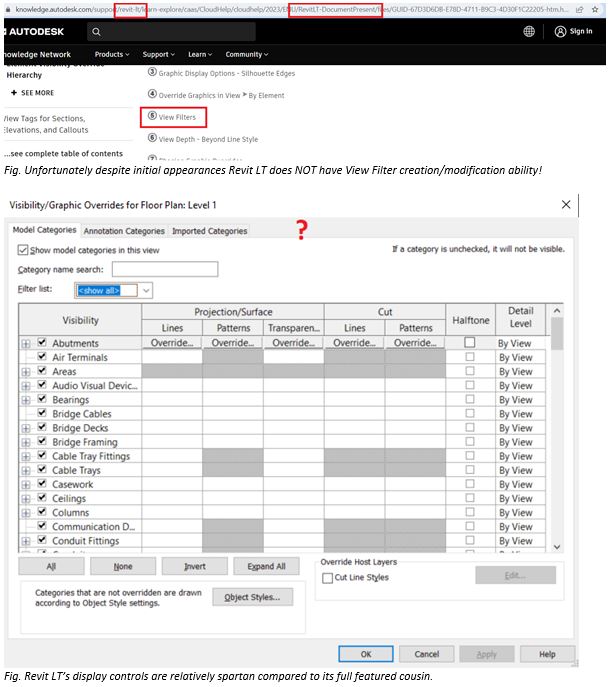Image resolution: width=609 pixels, height=687 pixels.
Task: Select the Cable Tray Fittings row label
Action: (x=91, y=456)
